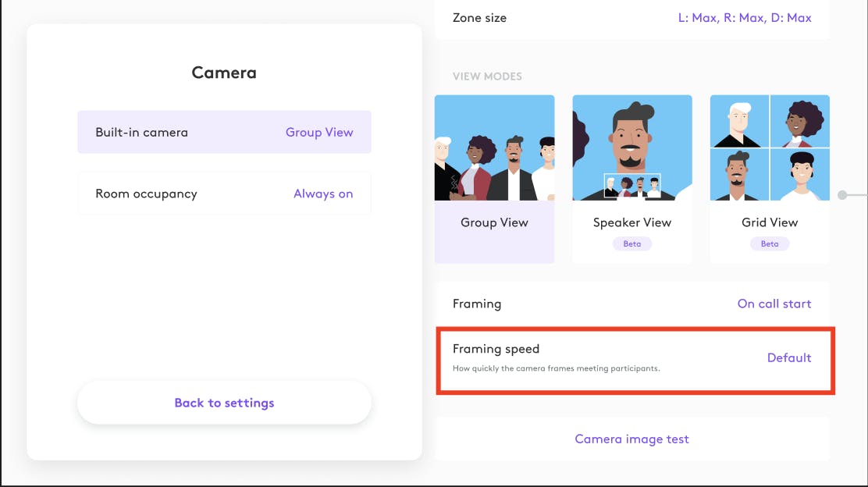The image size is (868, 487).
Task: Click the Framing speed description text
Action: [556, 368]
